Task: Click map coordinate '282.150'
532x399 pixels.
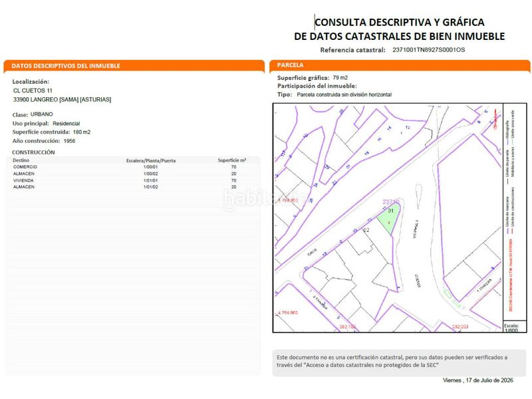Action: point(348,327)
